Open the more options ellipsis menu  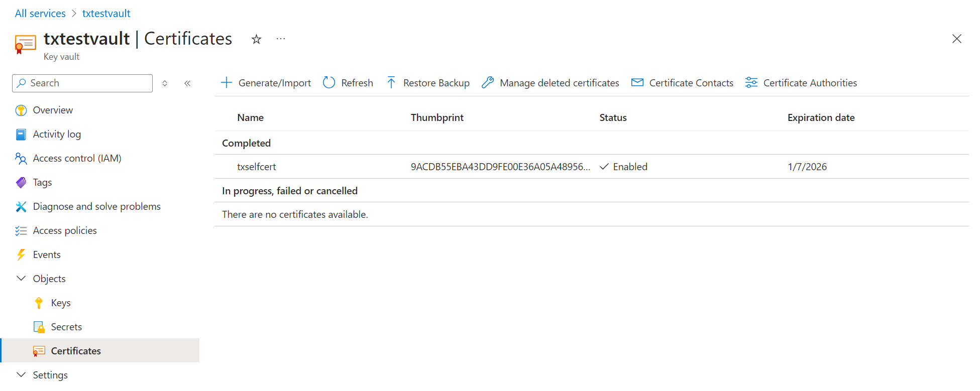(281, 39)
